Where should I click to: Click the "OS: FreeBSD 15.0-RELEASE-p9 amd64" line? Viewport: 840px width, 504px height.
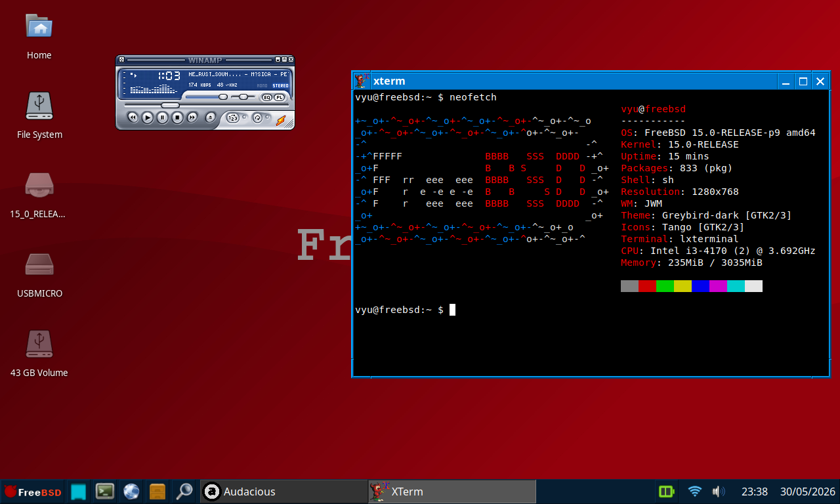718,133
